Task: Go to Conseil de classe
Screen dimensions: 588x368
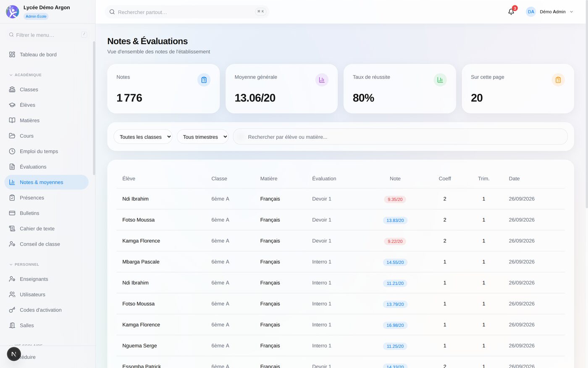Action: [46, 244]
